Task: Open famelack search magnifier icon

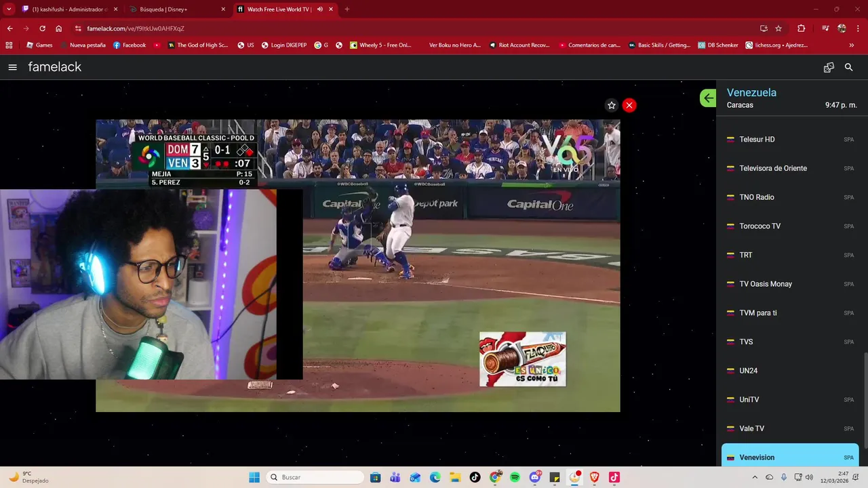Action: (x=848, y=67)
